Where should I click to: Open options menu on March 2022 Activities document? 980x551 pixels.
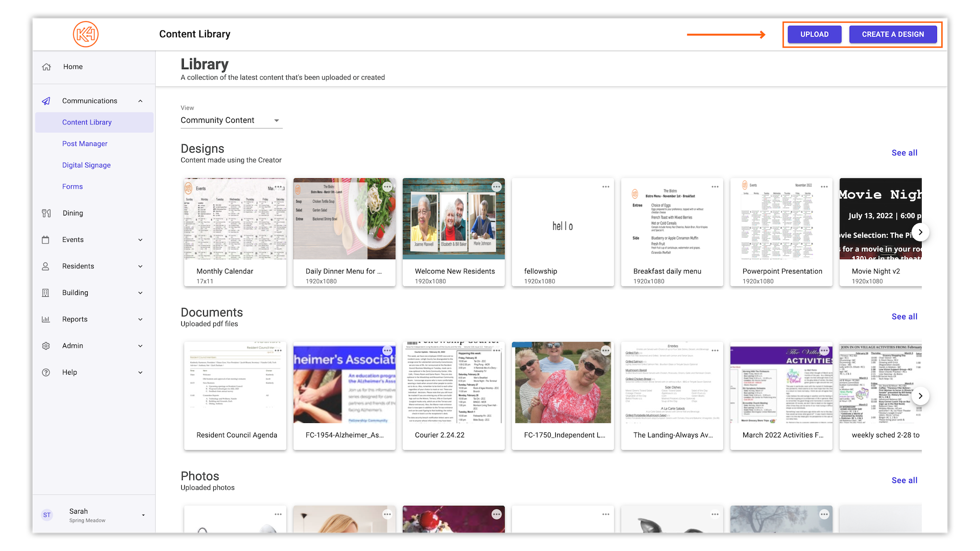coord(825,350)
